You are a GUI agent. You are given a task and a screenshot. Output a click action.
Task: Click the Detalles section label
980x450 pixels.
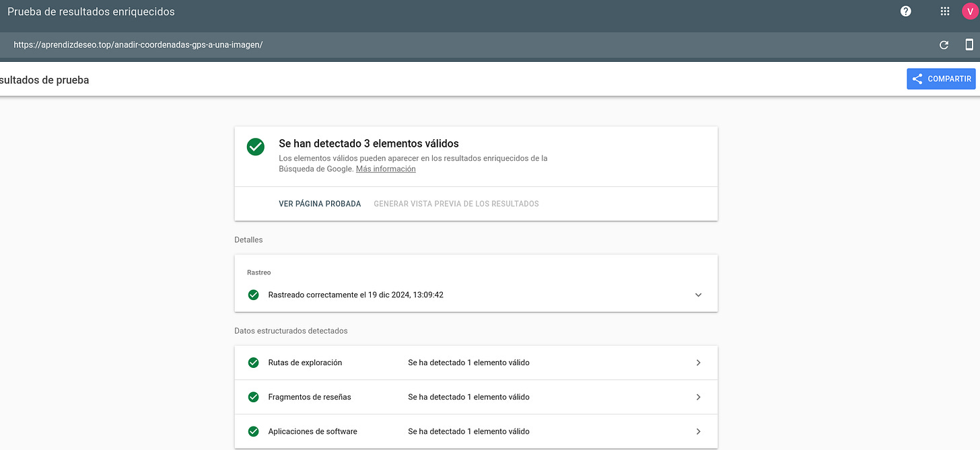click(248, 239)
